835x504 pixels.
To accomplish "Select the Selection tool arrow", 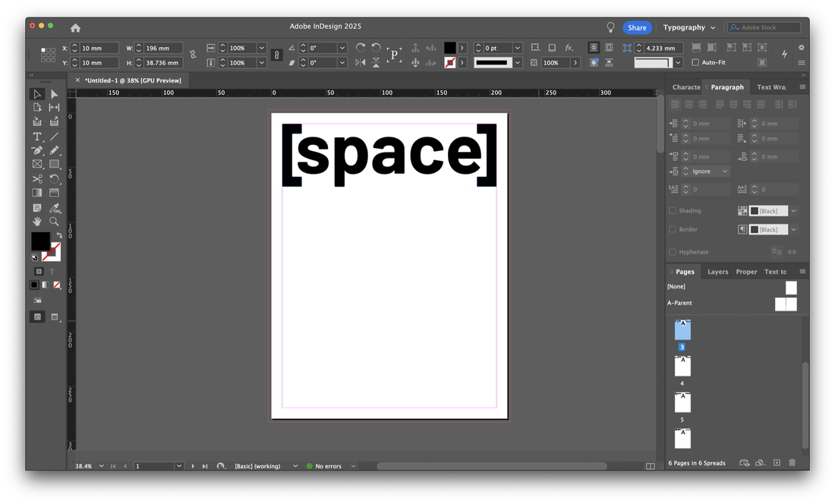I will 37,94.
